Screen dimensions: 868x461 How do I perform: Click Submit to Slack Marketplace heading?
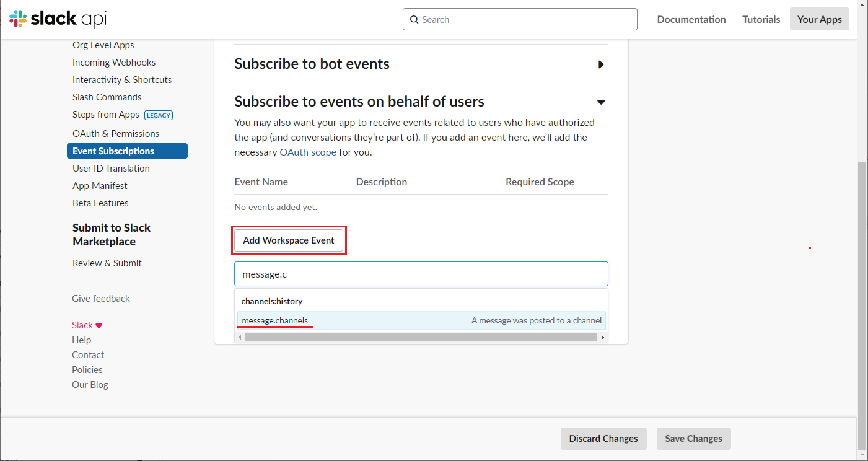[x=112, y=235]
